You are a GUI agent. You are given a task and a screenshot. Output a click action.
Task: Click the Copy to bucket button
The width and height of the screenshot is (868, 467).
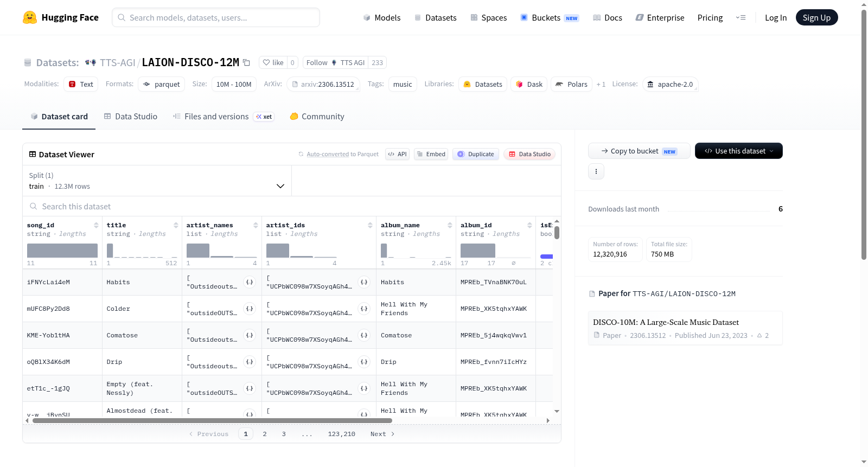tap(639, 151)
